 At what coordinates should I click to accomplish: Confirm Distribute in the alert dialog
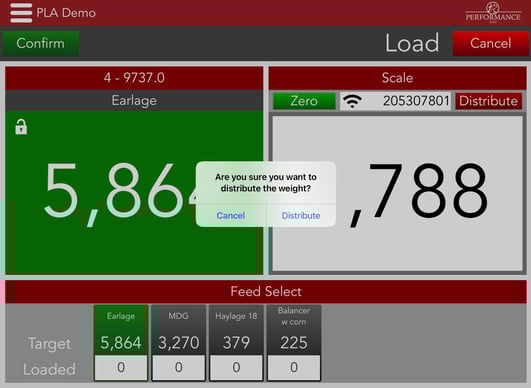301,215
